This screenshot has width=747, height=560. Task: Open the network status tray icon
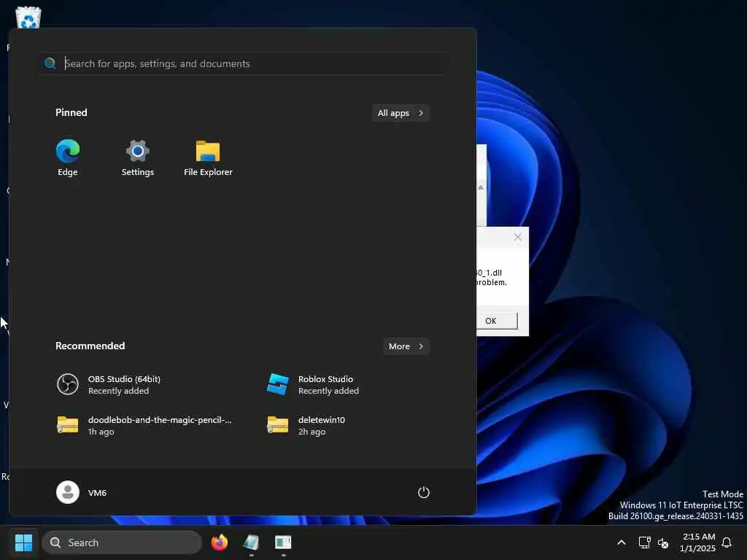(645, 542)
